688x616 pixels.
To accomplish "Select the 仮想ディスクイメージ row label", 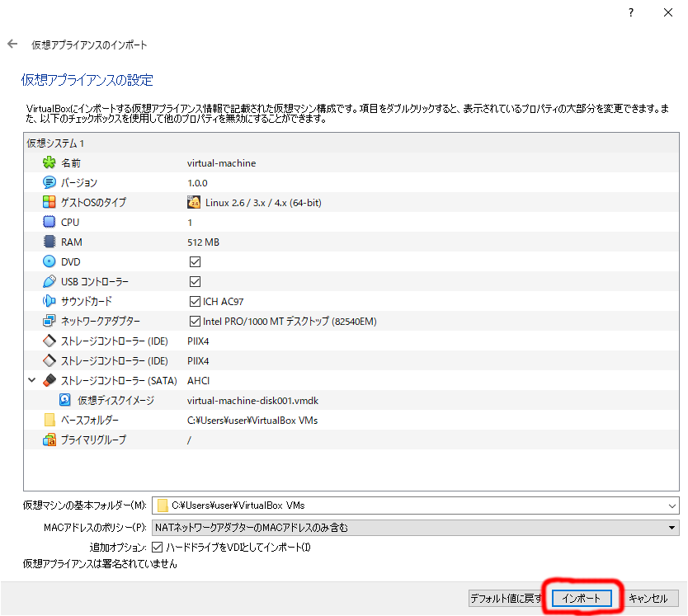I will (115, 401).
